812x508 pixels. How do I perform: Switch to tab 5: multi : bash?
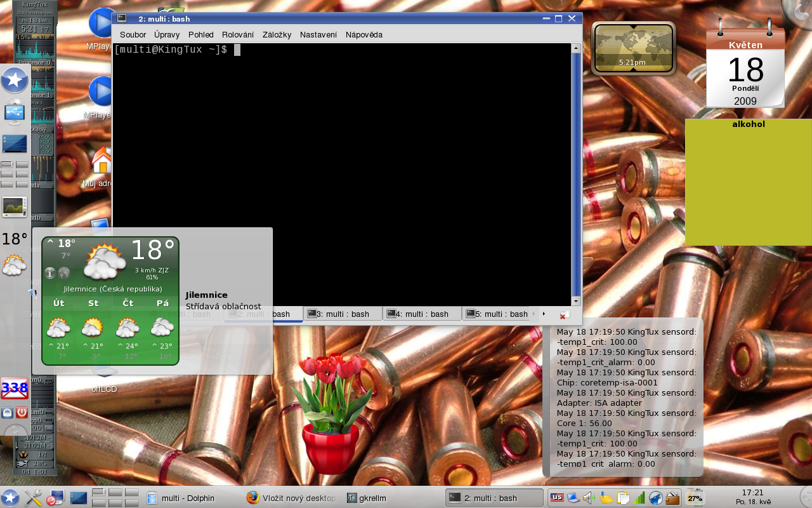[496, 314]
